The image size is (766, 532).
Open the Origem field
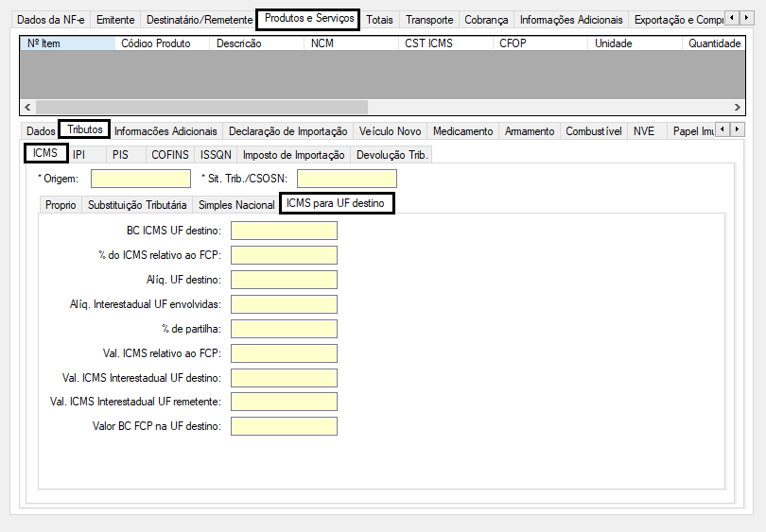(141, 179)
